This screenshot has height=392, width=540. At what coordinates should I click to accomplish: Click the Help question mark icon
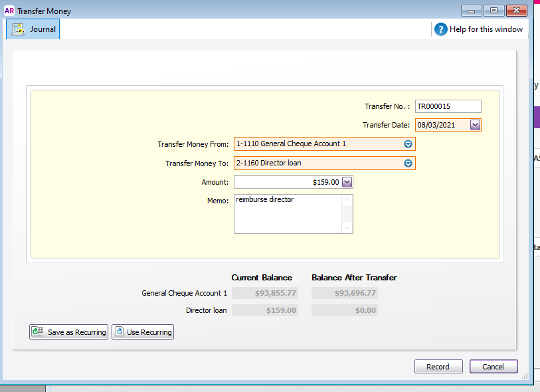440,29
